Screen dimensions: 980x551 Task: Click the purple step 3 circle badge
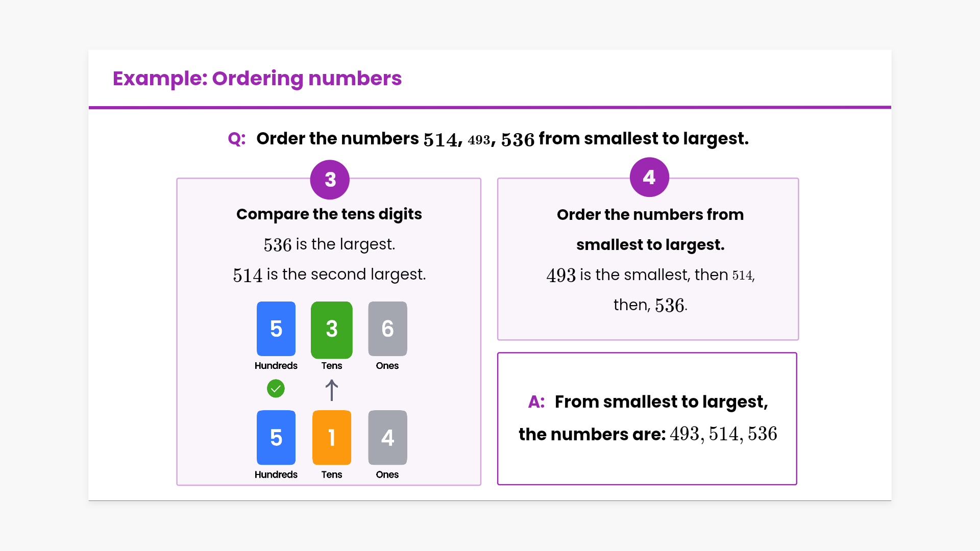click(330, 180)
